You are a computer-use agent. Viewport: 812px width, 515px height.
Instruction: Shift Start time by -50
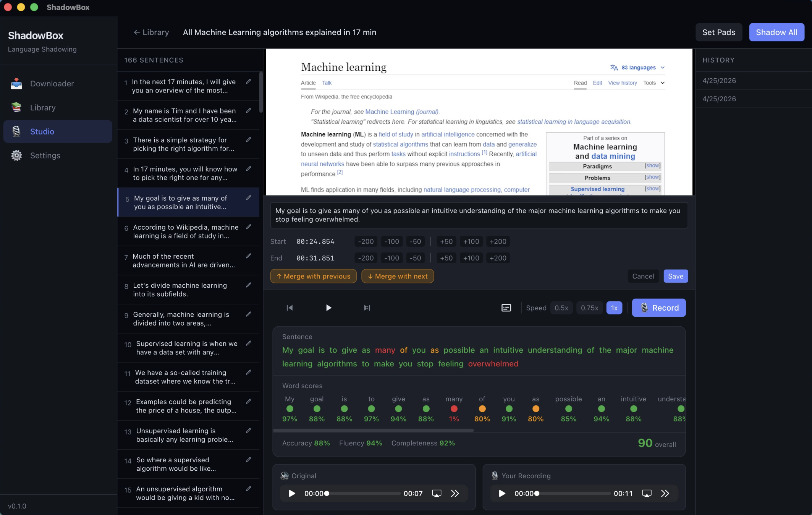pos(415,241)
